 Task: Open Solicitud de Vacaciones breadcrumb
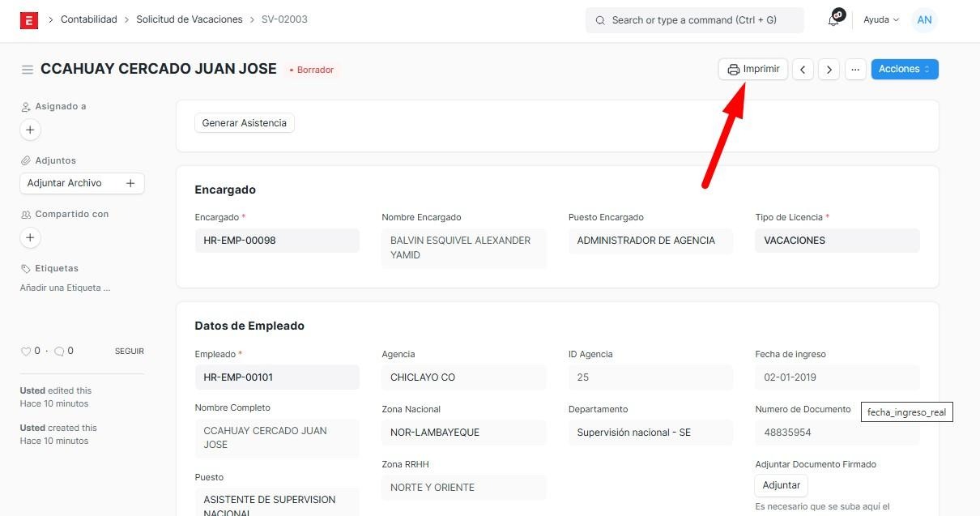[x=189, y=19]
